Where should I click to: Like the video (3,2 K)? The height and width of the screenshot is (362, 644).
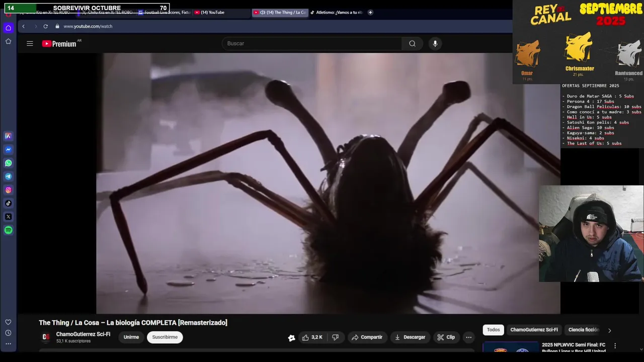tap(312, 337)
